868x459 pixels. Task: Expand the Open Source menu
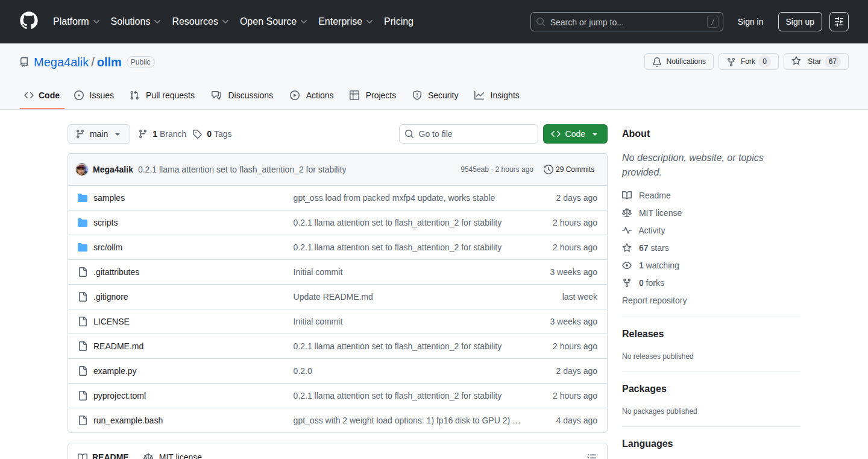tap(274, 22)
